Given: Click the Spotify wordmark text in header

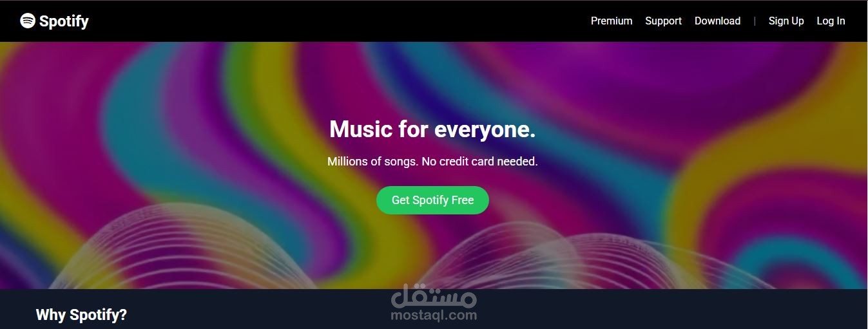Looking at the screenshot, I should [x=64, y=21].
